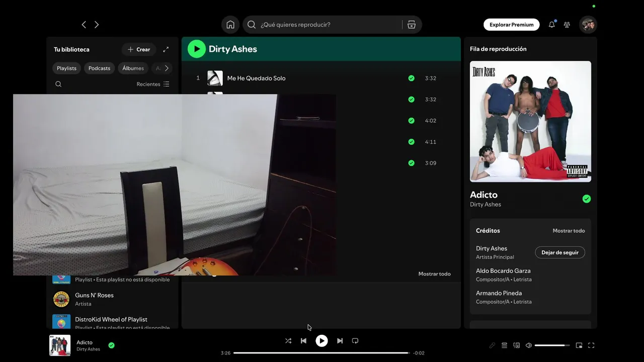Image resolution: width=644 pixels, height=362 pixels.
Task: Open lyrics microphone icon
Action: coord(493,345)
